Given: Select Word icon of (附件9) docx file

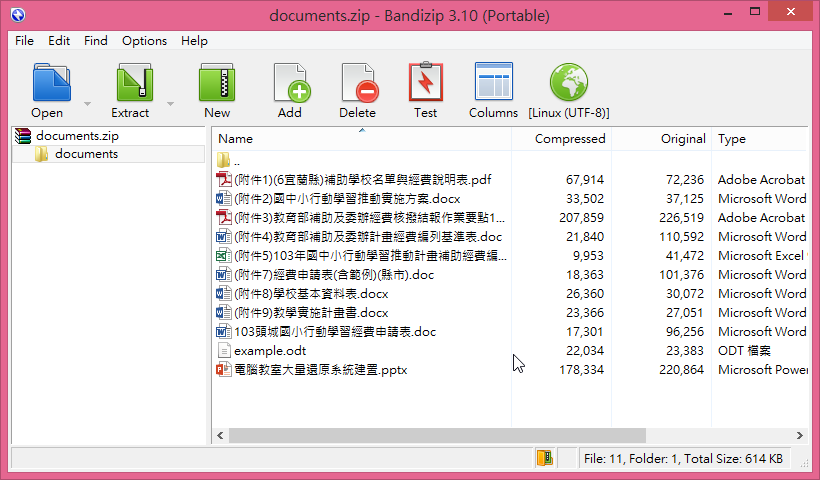Looking at the screenshot, I should pyautogui.click(x=224, y=313).
